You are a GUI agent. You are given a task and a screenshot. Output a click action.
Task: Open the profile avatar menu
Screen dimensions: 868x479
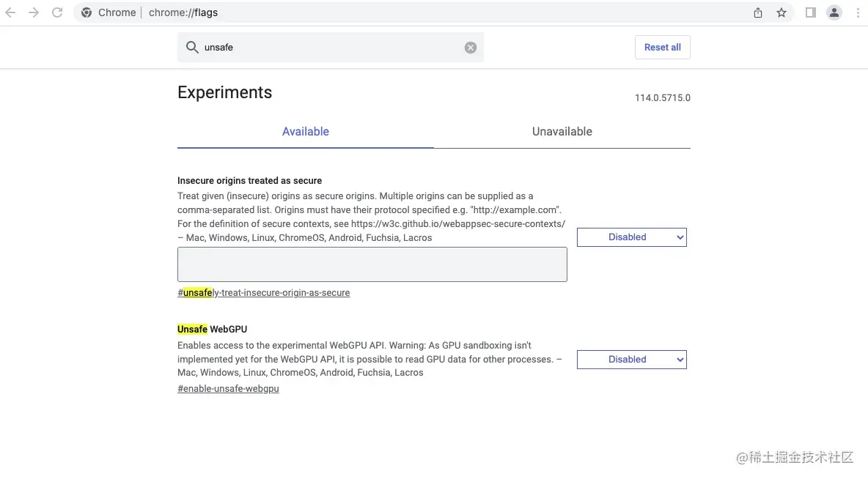[x=834, y=12]
